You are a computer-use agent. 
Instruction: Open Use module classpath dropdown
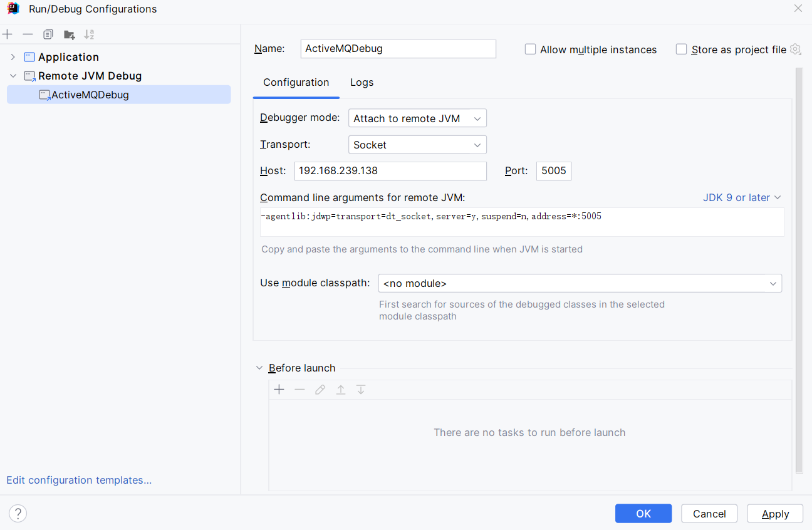coord(580,283)
